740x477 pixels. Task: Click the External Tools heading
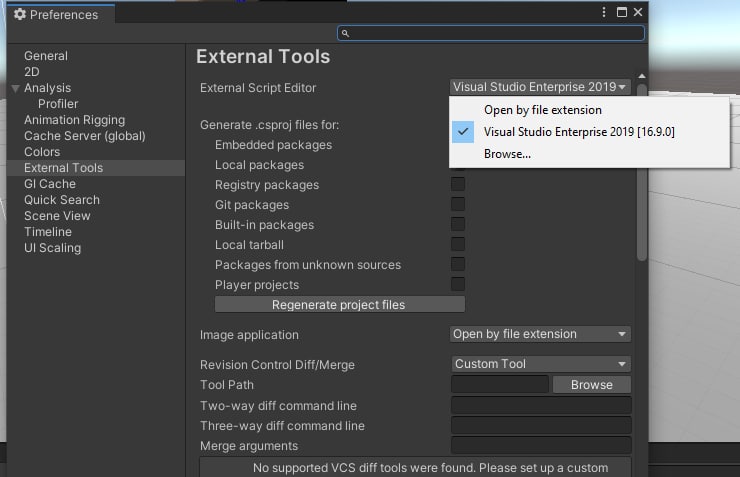coord(263,57)
